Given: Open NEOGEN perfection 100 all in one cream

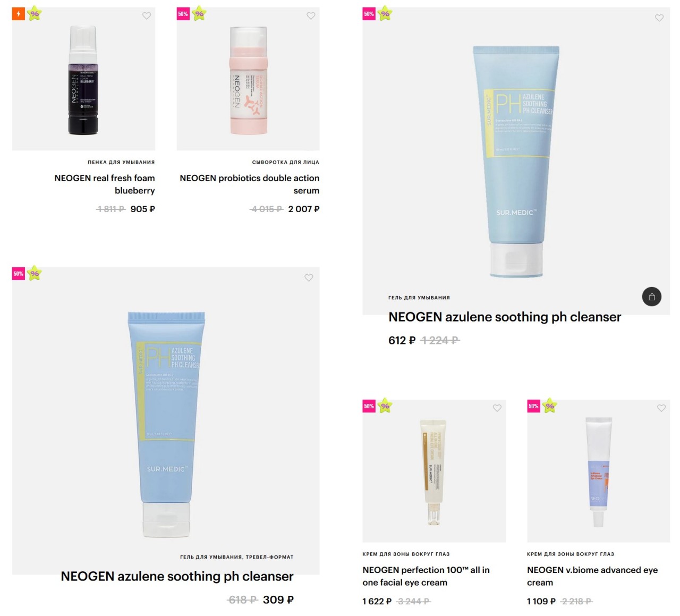Looking at the screenshot, I should tap(426, 576).
